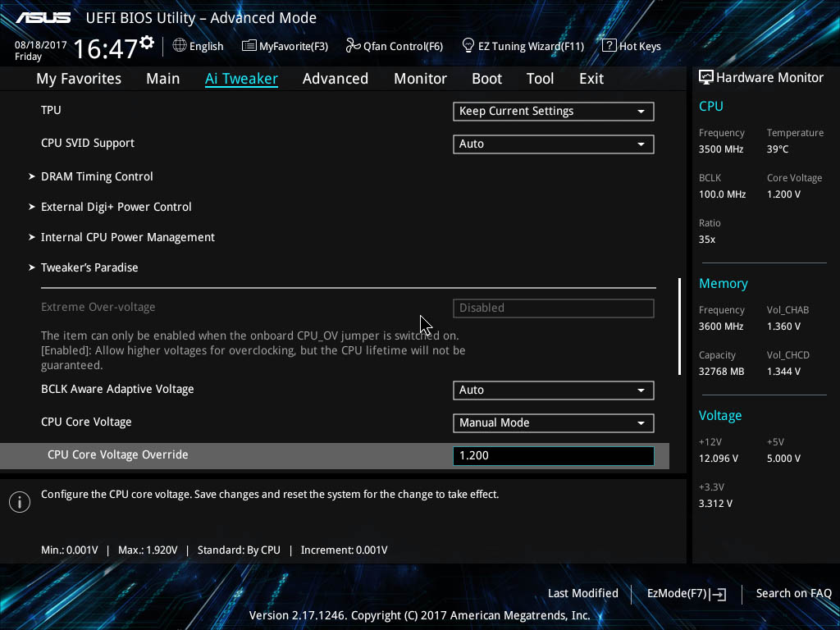
Task: Click the 32768 MB capacity value
Action: point(722,372)
